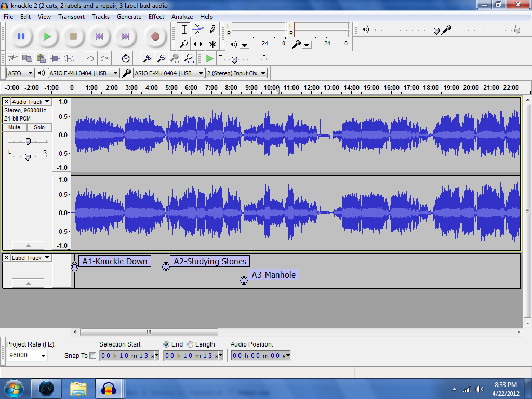Start playback with the green Play button
The height and width of the screenshot is (399, 532).
coord(47,36)
